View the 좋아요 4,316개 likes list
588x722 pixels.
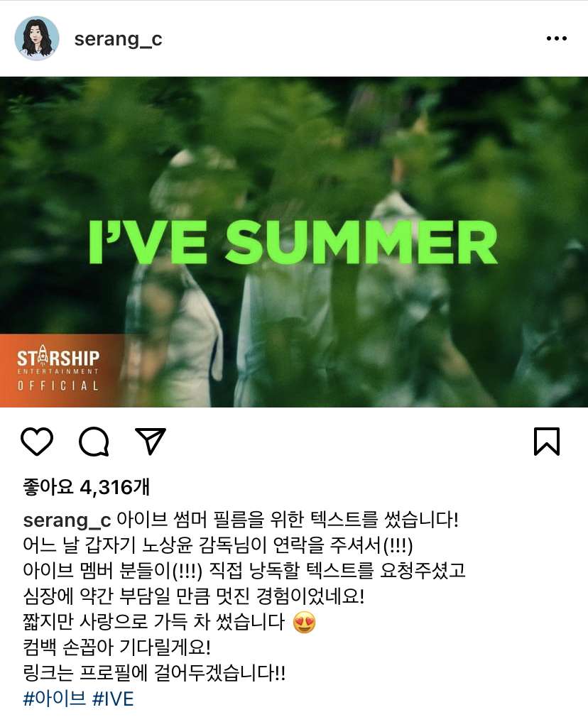point(87,487)
